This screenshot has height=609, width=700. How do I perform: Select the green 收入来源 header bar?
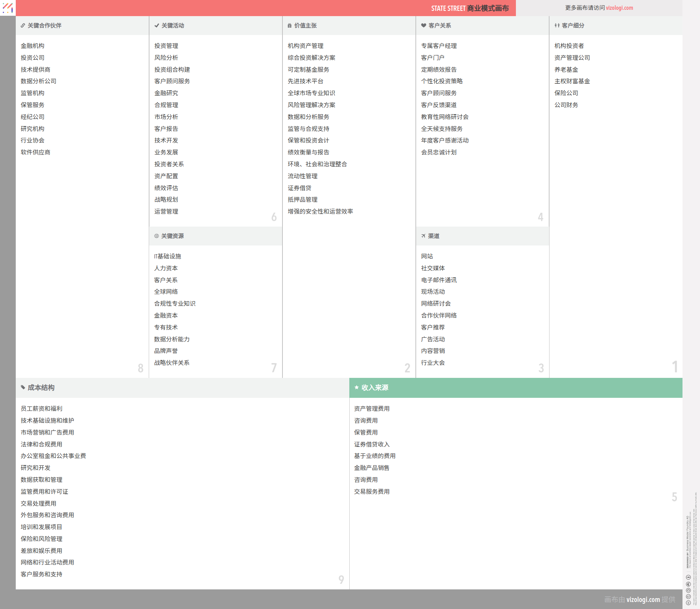[x=516, y=388]
